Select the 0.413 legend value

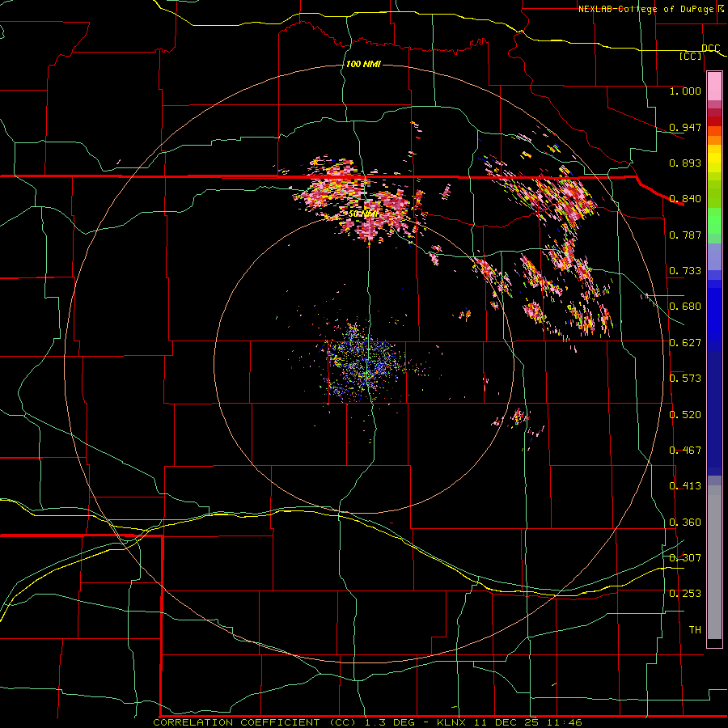[685, 486]
